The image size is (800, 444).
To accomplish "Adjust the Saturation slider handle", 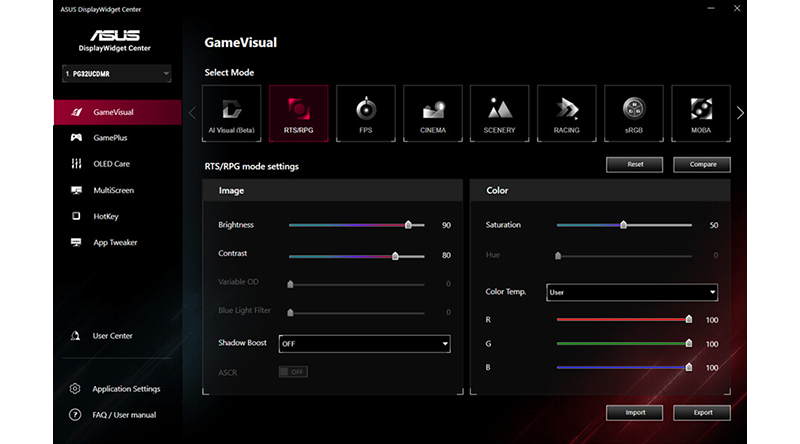I will click(623, 225).
